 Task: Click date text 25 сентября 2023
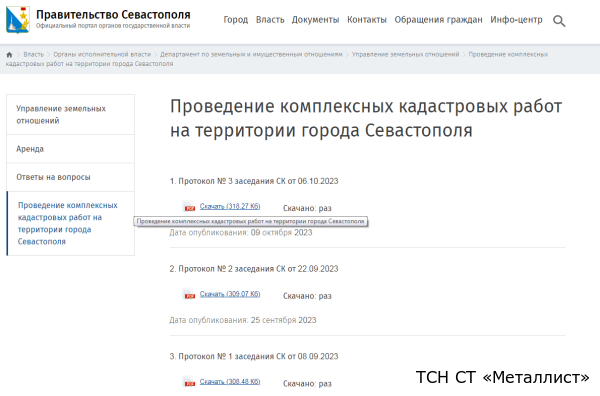(x=284, y=320)
